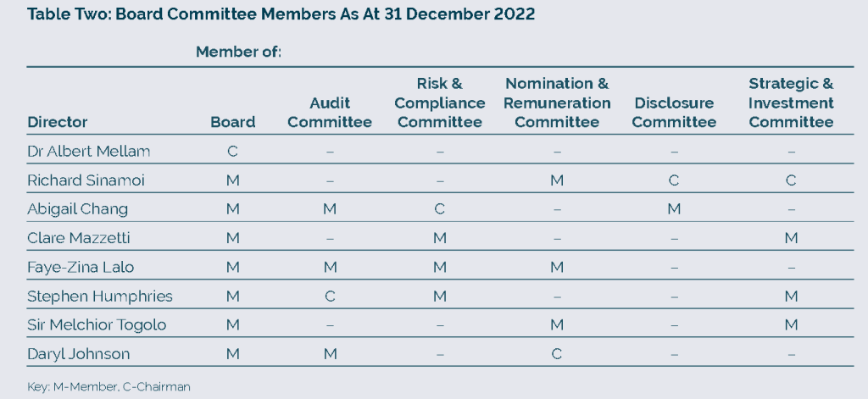Select the Sir Melchior Togolo name
The width and height of the screenshot is (868, 399).
point(97,324)
